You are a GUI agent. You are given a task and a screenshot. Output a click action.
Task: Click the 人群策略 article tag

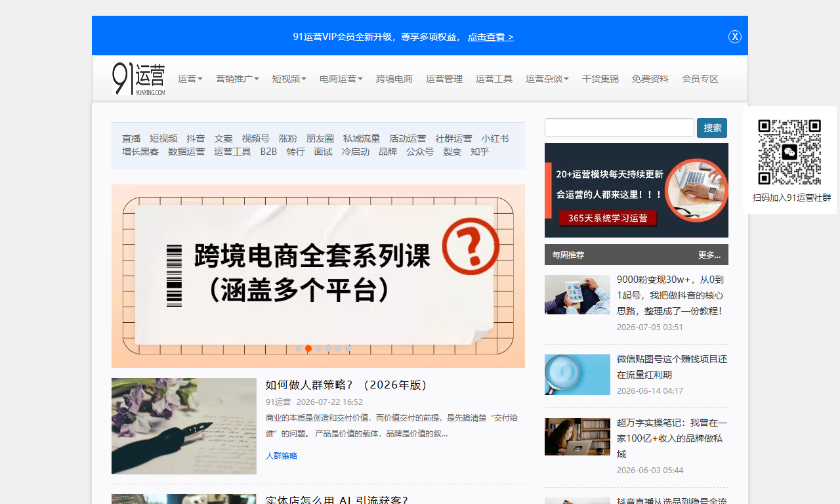pyautogui.click(x=282, y=455)
